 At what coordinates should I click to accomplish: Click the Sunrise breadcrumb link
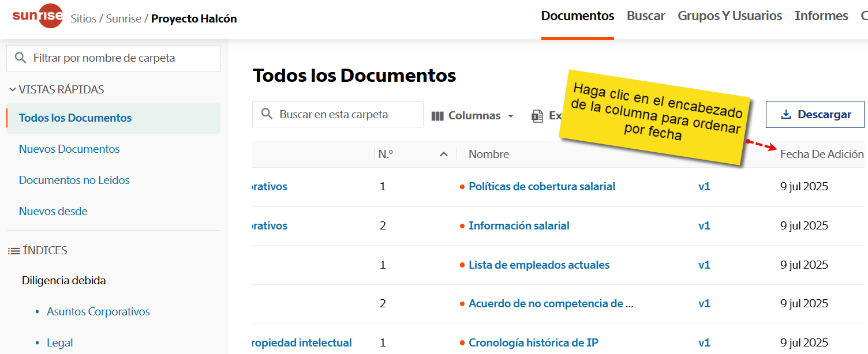(124, 18)
